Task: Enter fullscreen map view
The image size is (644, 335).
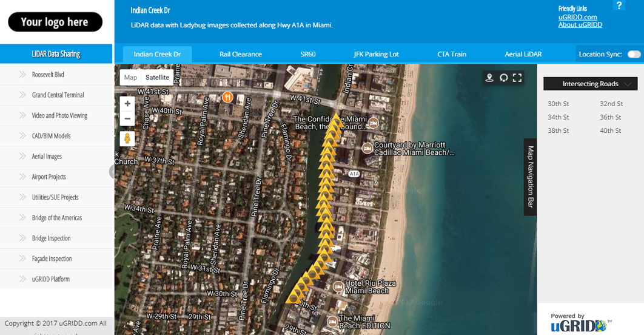Action: click(517, 78)
